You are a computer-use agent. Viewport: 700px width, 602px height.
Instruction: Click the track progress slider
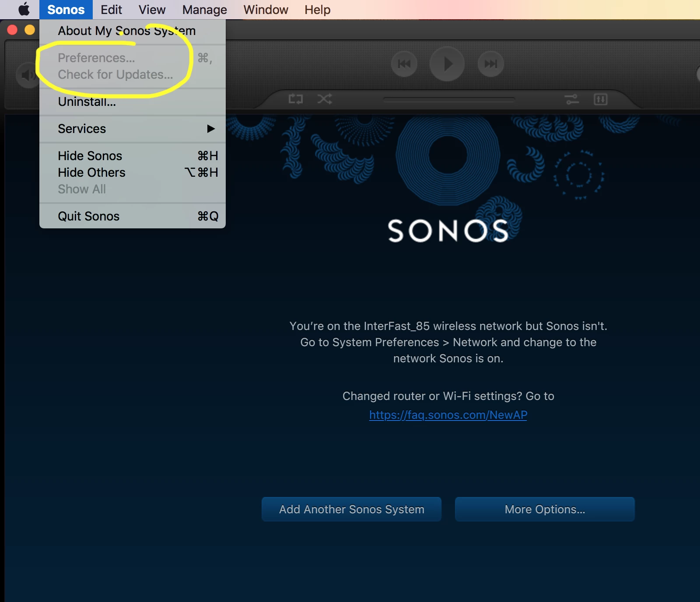448,100
